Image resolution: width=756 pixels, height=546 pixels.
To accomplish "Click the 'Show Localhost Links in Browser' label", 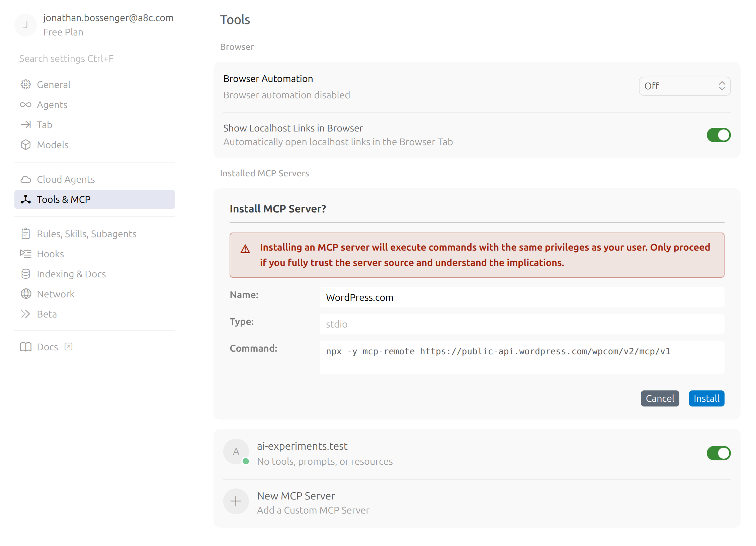I will point(293,128).
